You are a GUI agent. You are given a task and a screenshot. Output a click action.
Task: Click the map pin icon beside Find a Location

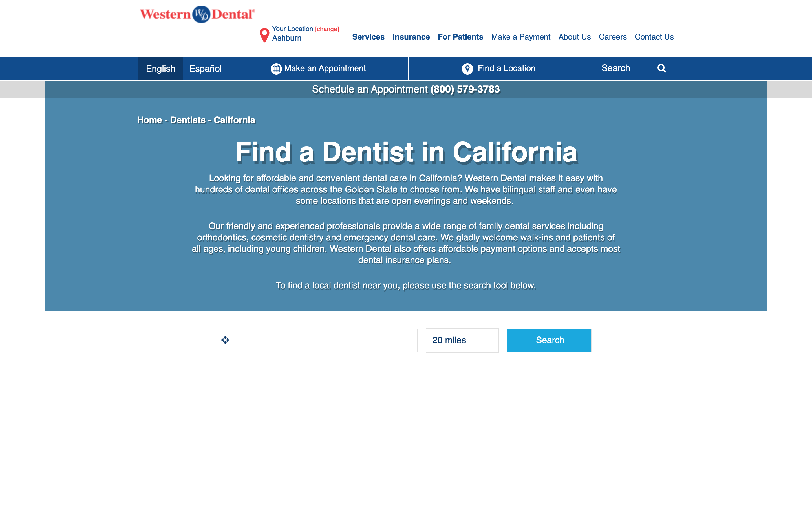pyautogui.click(x=467, y=69)
